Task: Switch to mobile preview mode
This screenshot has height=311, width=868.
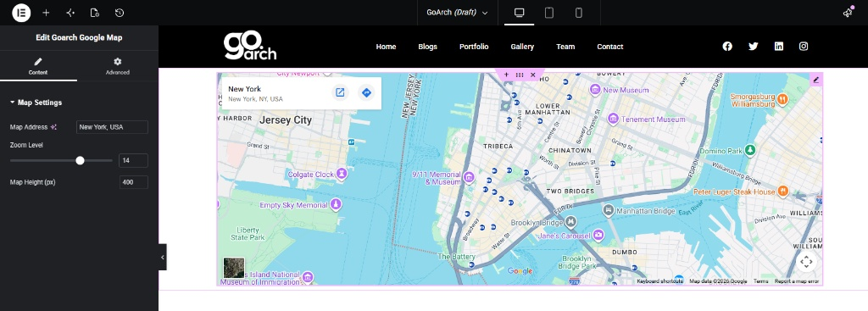Action: click(578, 13)
